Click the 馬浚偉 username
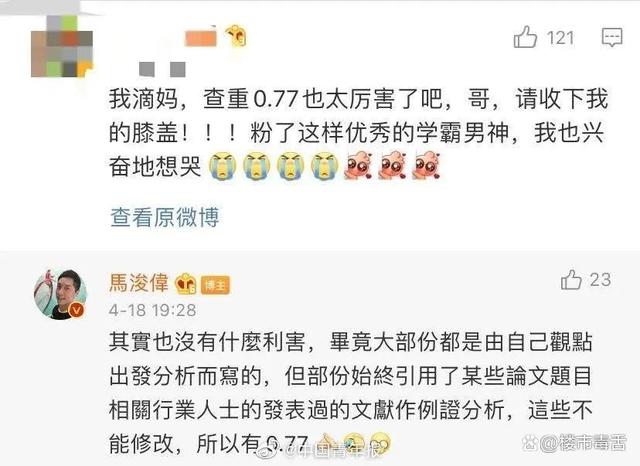 [x=139, y=282]
